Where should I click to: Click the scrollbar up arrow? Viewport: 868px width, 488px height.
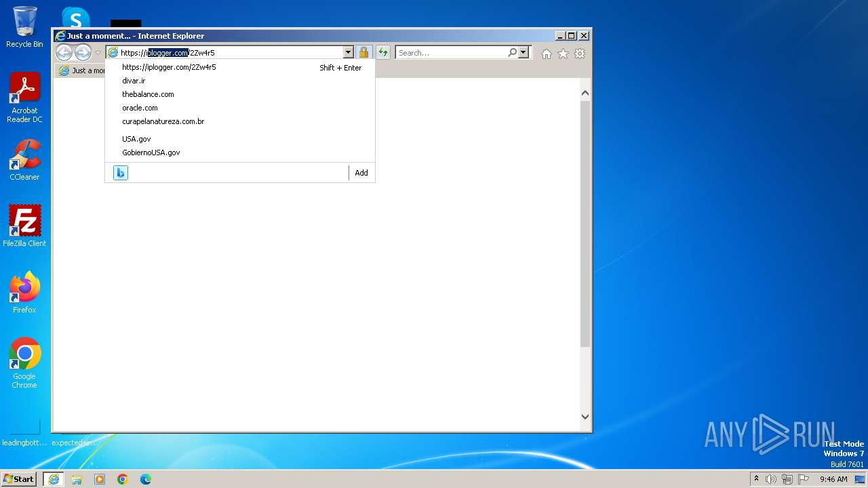pos(585,93)
